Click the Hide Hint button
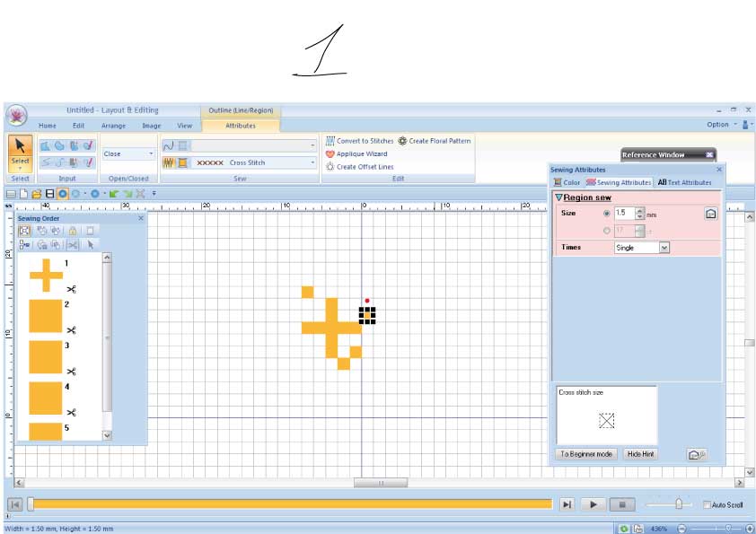 (x=641, y=454)
